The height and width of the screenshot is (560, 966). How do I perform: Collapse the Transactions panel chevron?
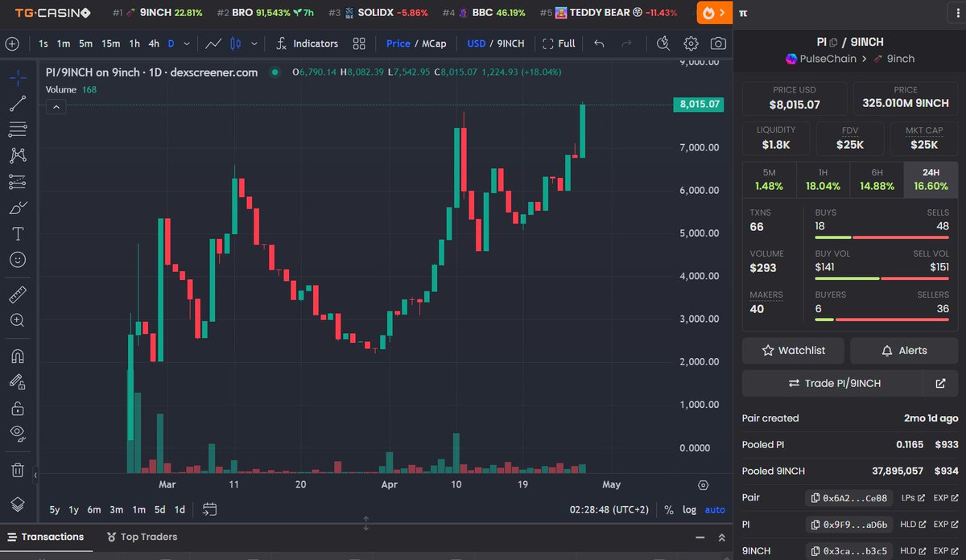tap(720, 537)
